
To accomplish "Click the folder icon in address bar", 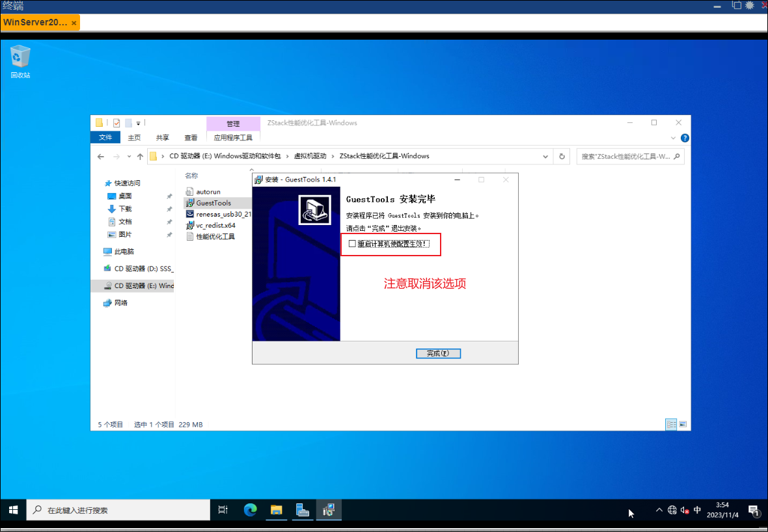I will click(x=154, y=156).
